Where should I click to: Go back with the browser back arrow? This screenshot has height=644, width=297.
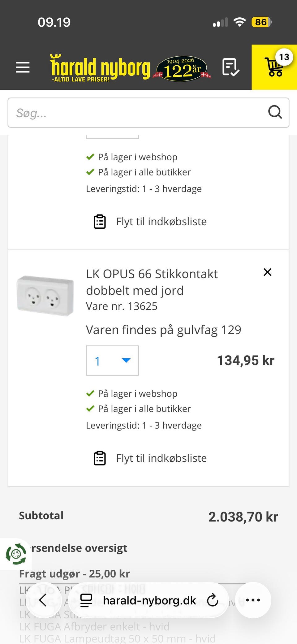(x=43, y=600)
